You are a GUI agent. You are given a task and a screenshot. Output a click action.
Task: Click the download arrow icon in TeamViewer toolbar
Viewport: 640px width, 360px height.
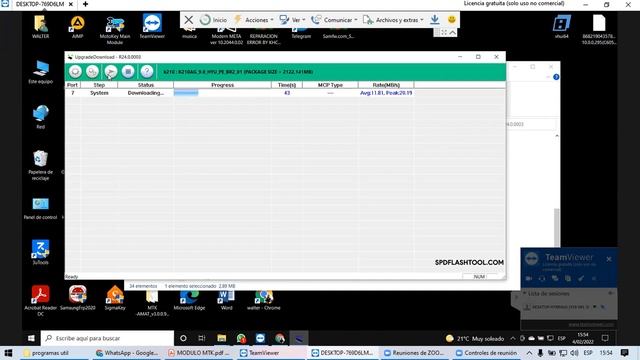click(x=435, y=19)
